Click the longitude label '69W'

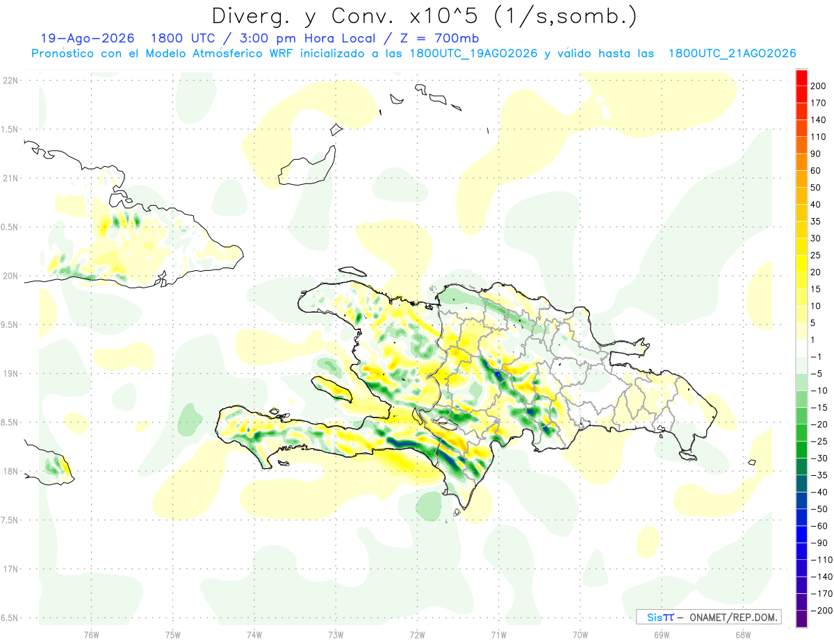tap(661, 634)
